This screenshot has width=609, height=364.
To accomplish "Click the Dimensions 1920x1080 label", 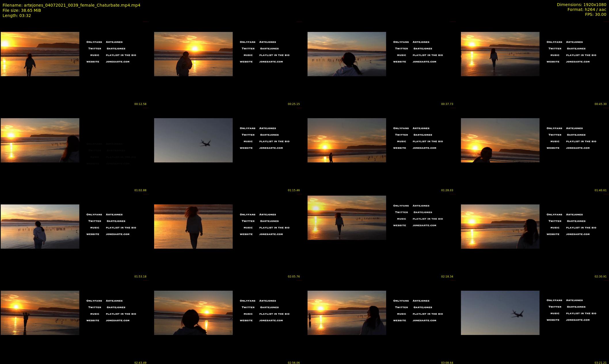I will pyautogui.click(x=581, y=5).
